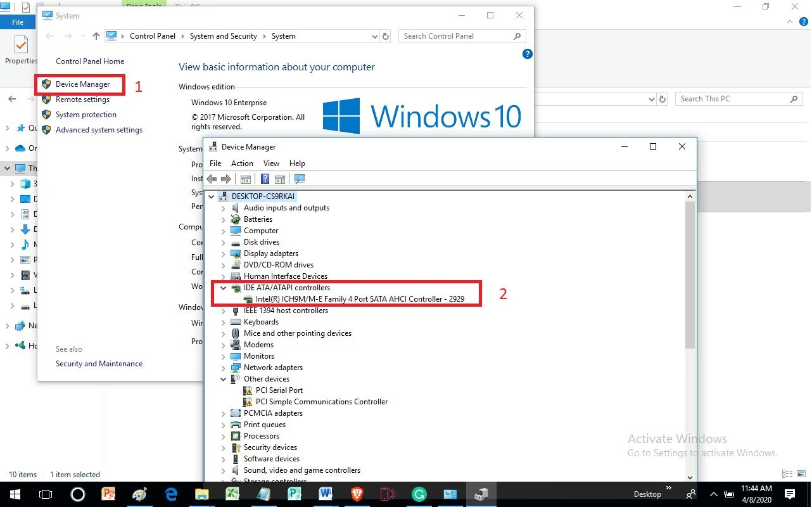Launch Excel from the taskbar

(232, 494)
